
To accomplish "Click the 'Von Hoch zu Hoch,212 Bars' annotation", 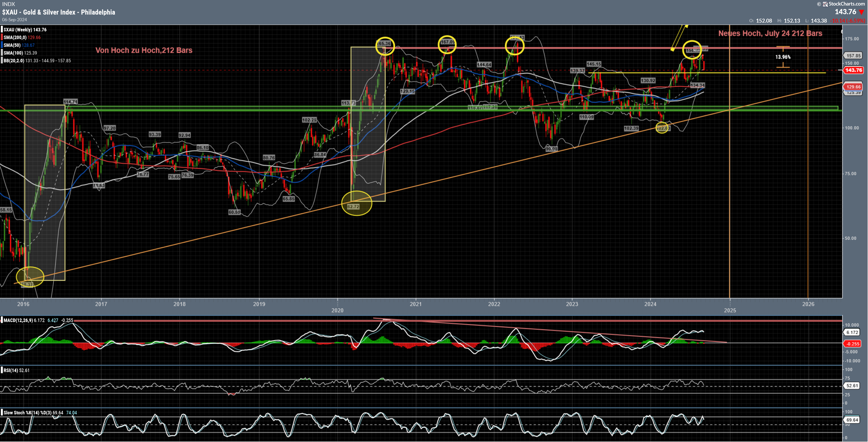I will (144, 51).
